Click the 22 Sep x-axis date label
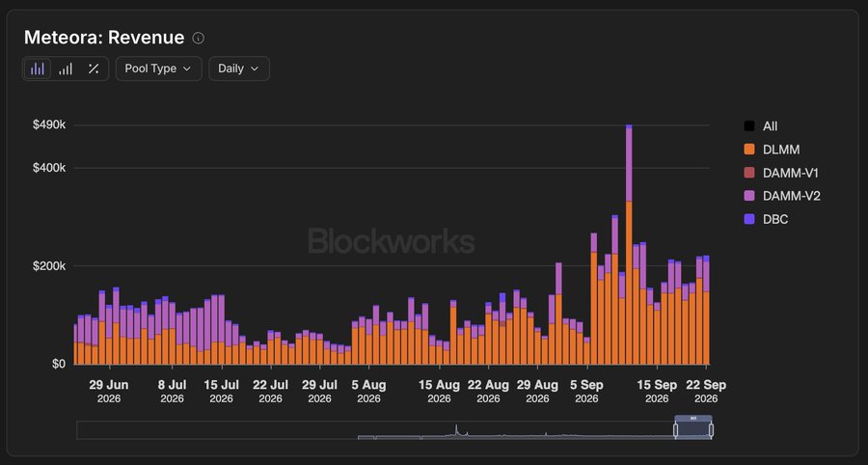868x465 pixels. [x=706, y=391]
